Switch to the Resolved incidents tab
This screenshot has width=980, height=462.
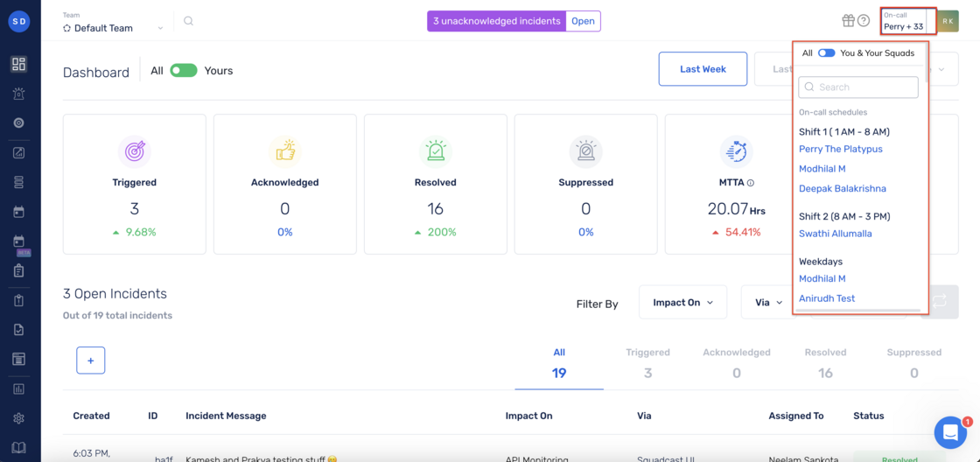click(825, 363)
